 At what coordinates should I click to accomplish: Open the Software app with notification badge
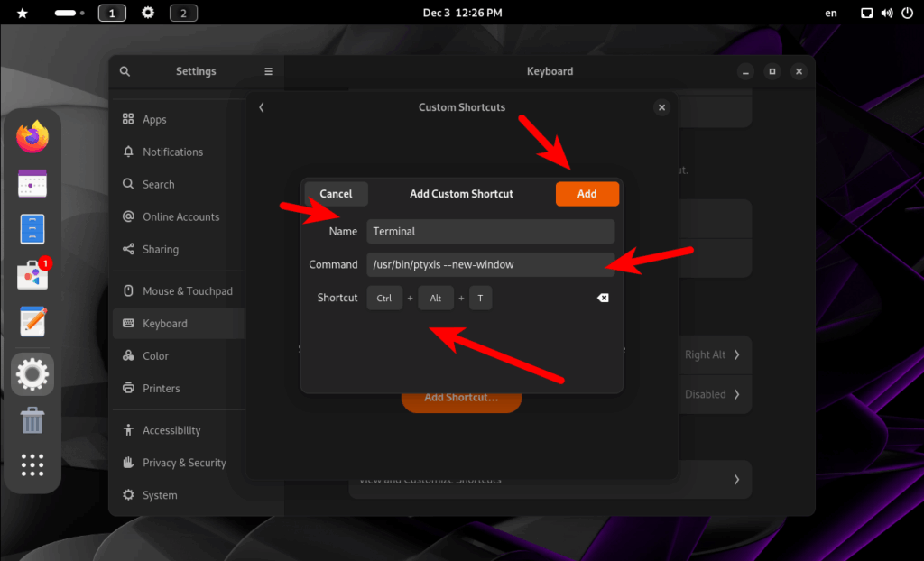[33, 274]
